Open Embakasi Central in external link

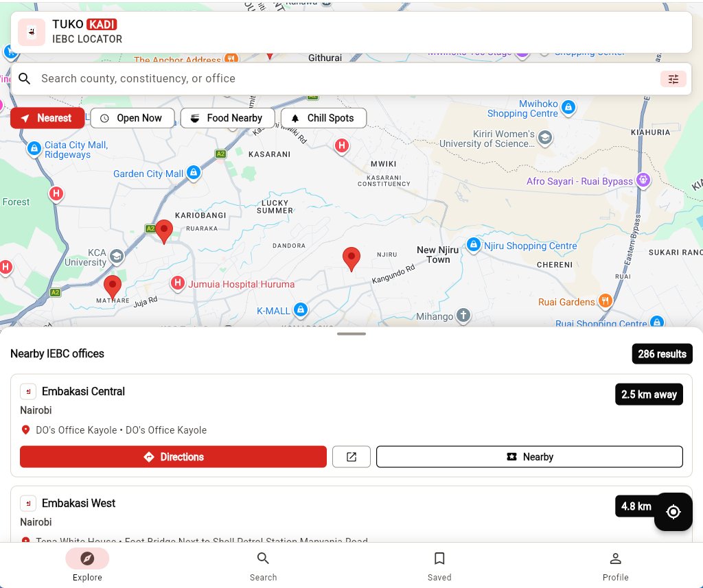tap(351, 457)
